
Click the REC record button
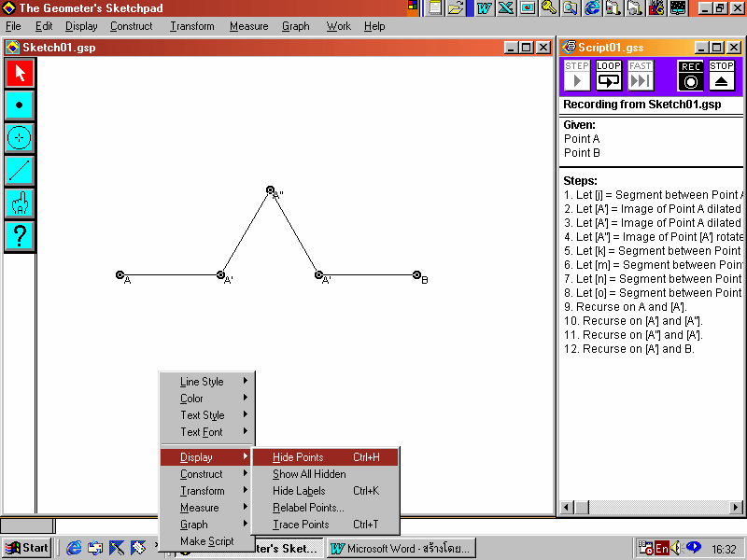tap(690, 76)
